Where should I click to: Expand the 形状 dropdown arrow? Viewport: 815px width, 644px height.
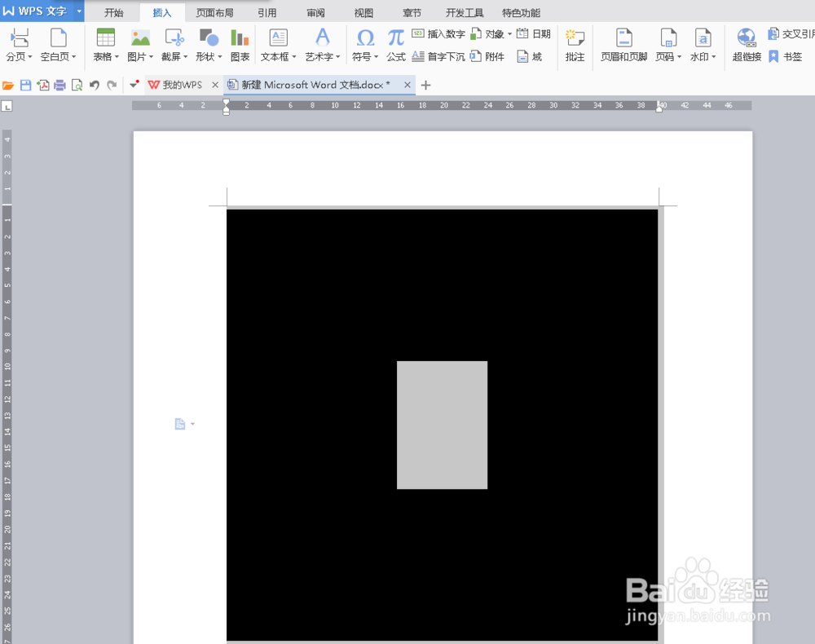pos(220,56)
